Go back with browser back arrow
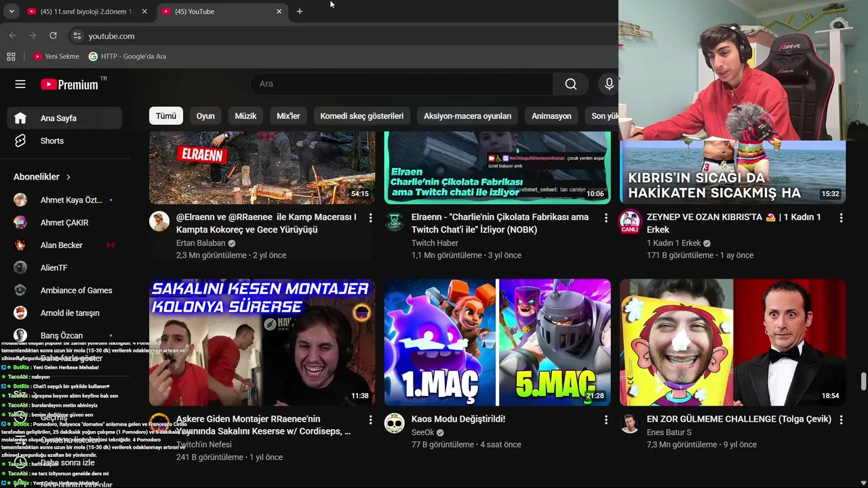 pyautogui.click(x=13, y=36)
